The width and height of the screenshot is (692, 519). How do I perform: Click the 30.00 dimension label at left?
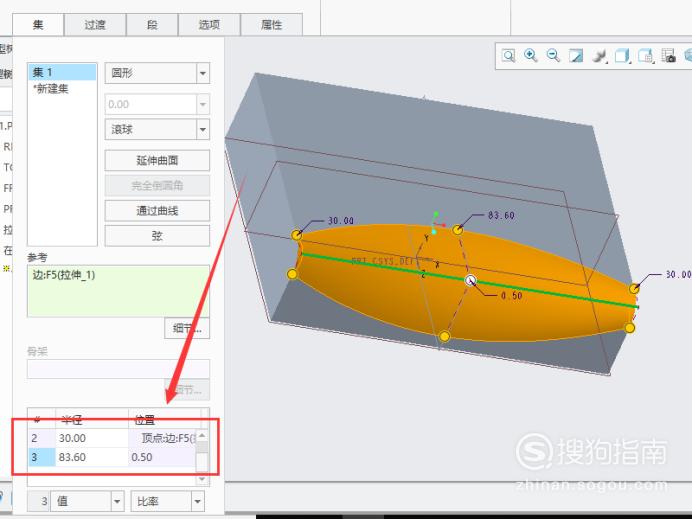(x=341, y=221)
